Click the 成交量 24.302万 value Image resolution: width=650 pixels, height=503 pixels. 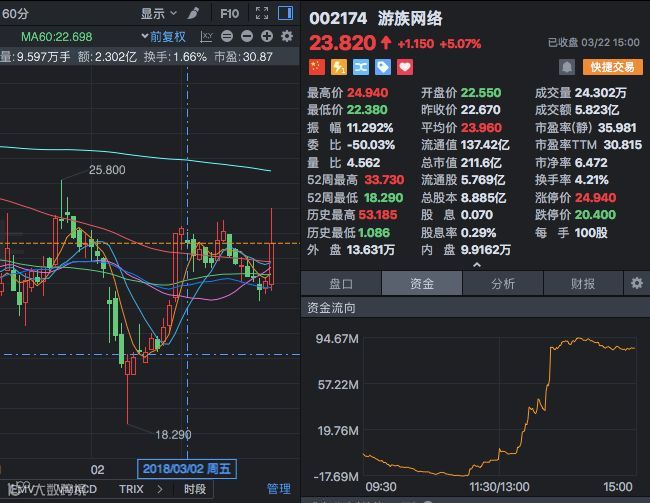pyautogui.click(x=601, y=92)
